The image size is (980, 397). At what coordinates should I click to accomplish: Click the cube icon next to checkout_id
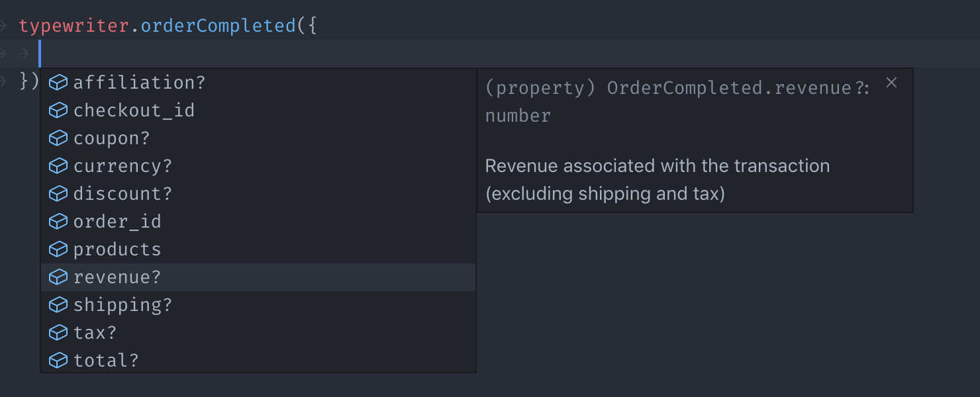(58, 110)
